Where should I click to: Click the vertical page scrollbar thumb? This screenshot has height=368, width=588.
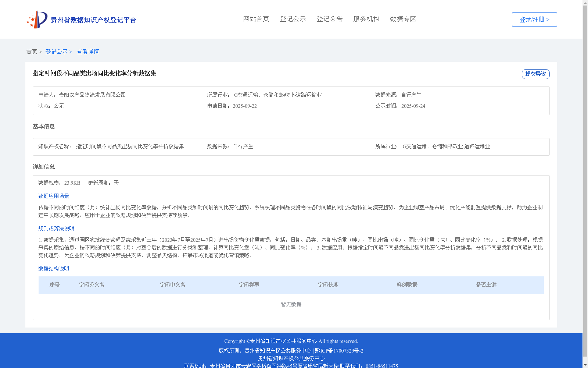click(585, 181)
